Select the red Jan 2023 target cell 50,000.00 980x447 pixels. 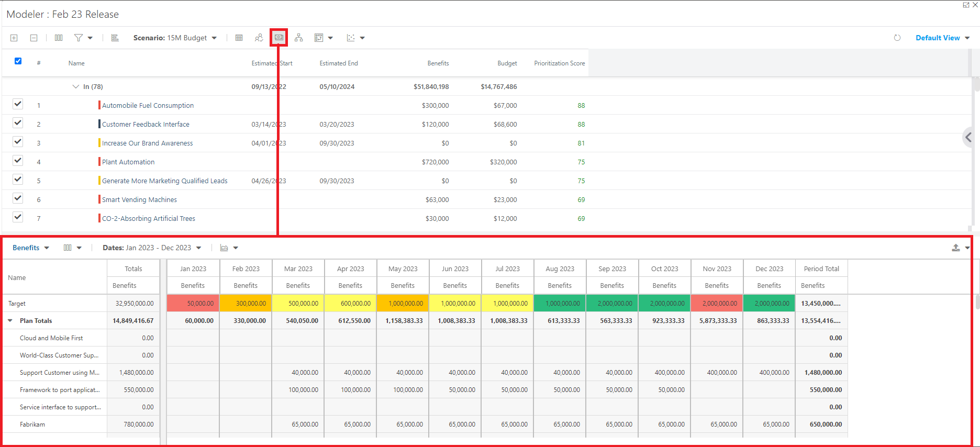193,303
